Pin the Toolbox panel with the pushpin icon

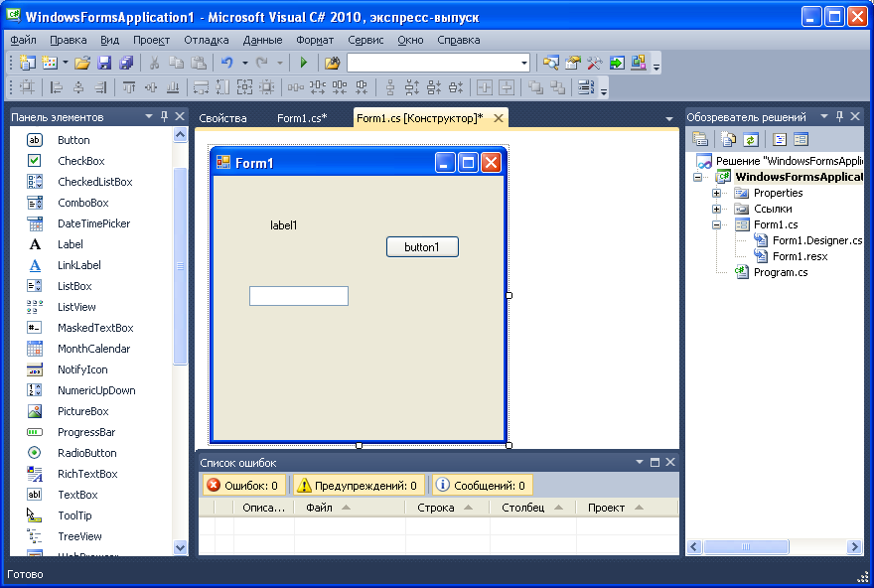[x=165, y=116]
